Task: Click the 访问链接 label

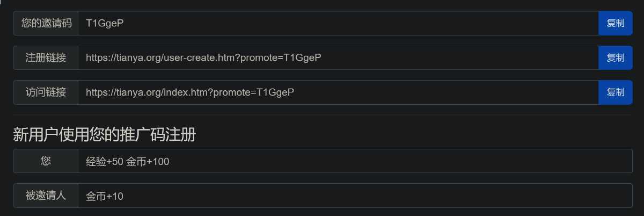Action: pos(46,92)
